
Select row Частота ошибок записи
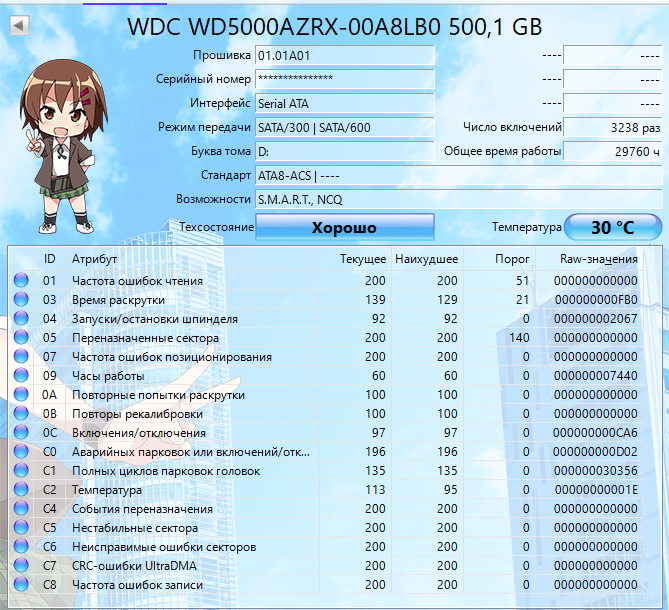tap(326, 584)
